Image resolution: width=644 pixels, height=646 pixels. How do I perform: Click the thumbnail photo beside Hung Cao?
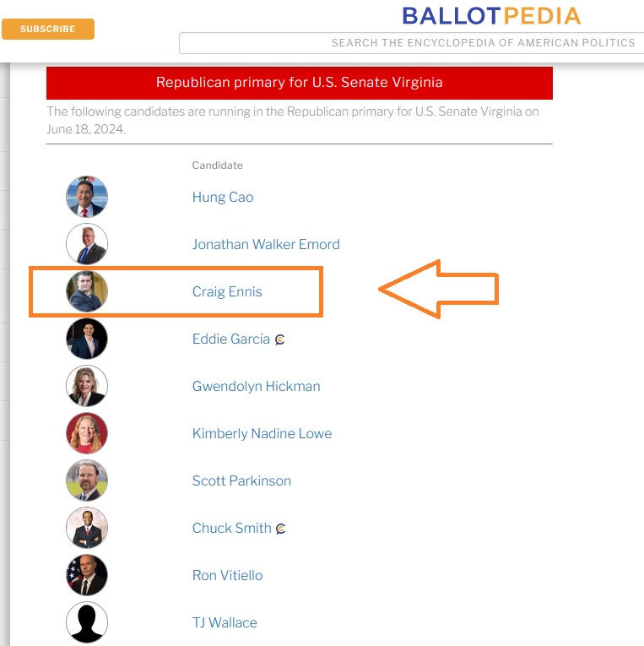[87, 197]
